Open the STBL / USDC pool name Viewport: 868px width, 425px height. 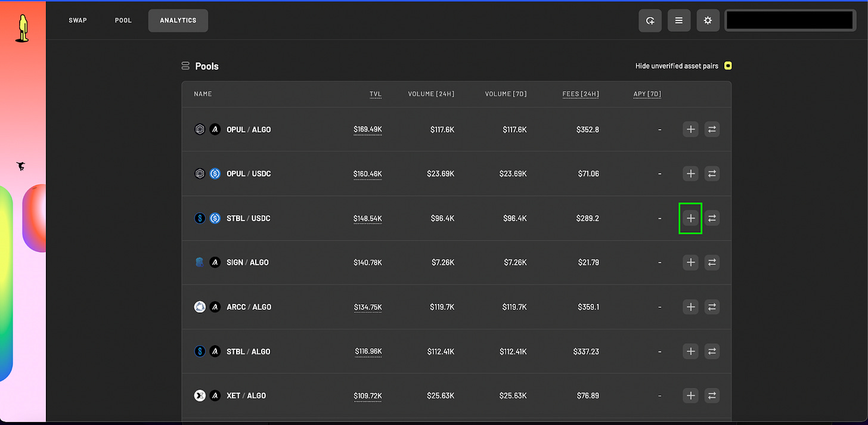[x=249, y=218]
